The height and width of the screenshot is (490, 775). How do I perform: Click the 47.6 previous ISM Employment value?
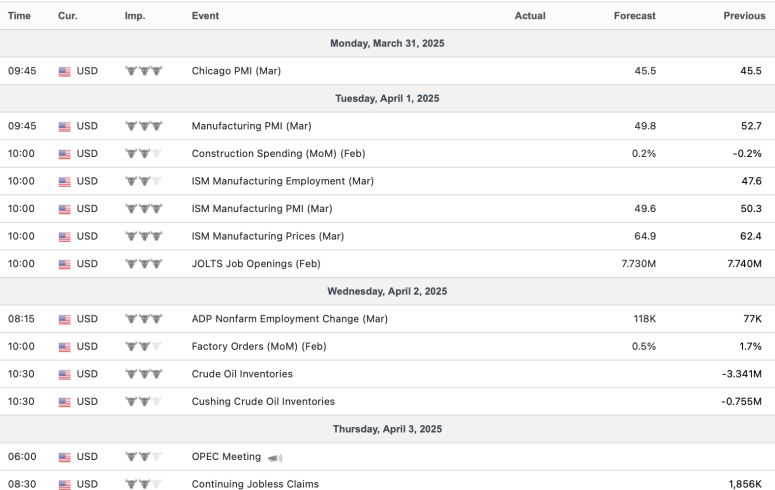click(751, 181)
